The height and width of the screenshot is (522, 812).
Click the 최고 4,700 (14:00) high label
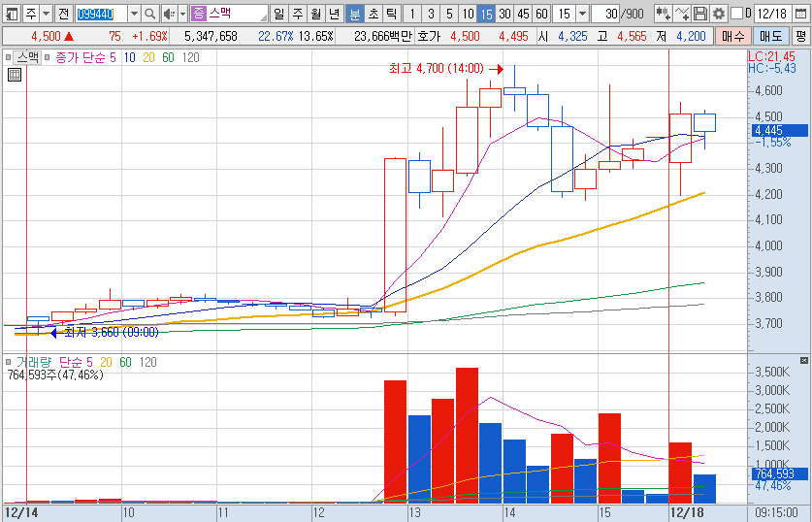[437, 68]
